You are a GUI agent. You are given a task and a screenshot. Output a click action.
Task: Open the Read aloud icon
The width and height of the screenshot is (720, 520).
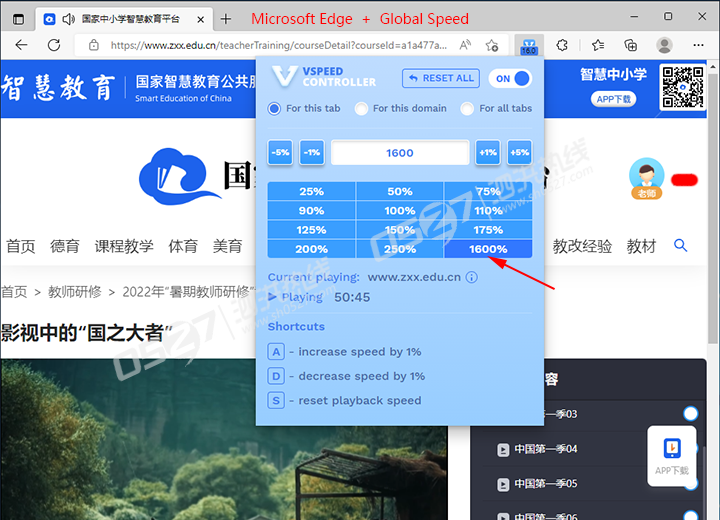point(465,45)
